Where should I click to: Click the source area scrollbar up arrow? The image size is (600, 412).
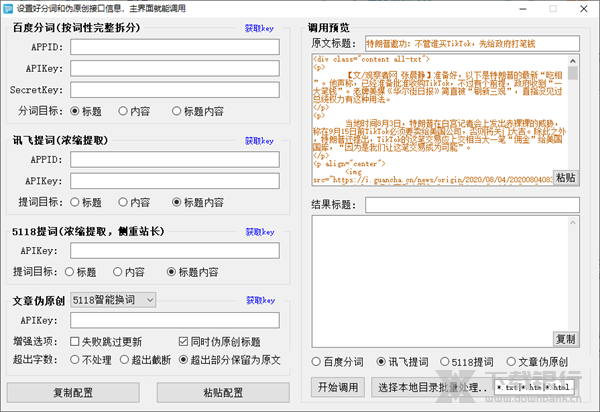572,61
